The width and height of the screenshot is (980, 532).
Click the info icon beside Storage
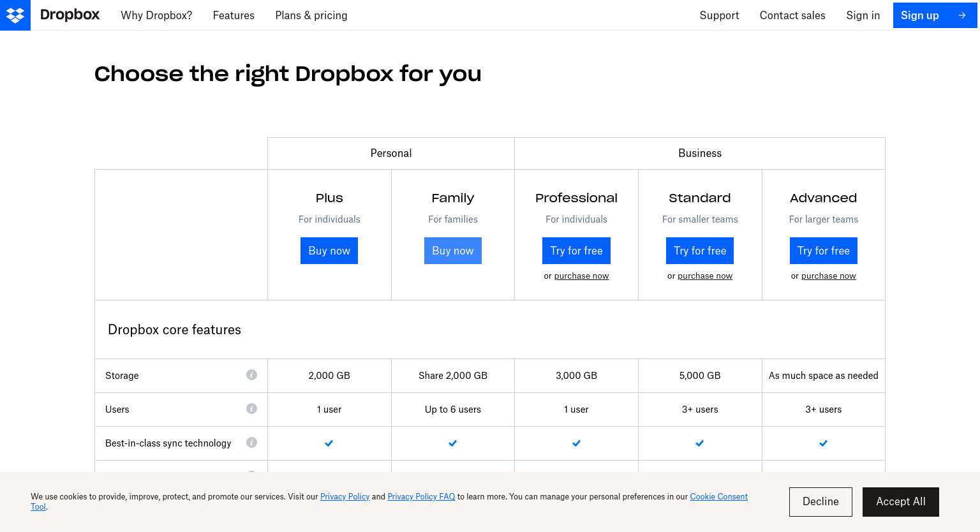coord(252,375)
